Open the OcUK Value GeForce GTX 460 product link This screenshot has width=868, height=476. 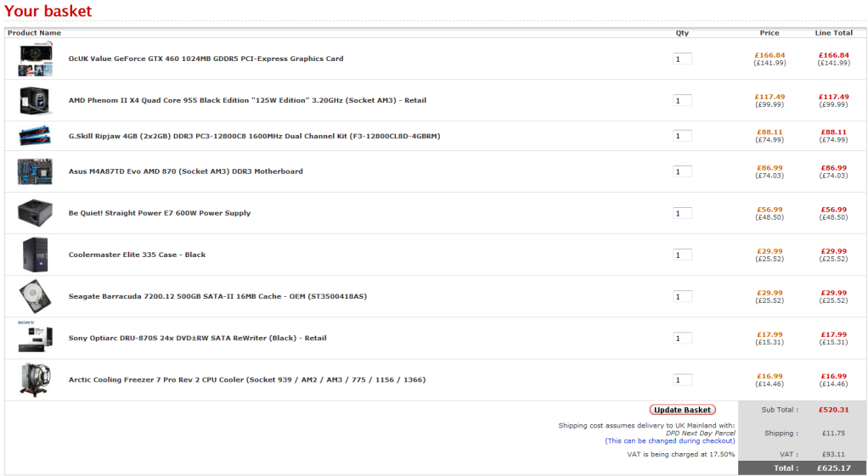pos(206,59)
